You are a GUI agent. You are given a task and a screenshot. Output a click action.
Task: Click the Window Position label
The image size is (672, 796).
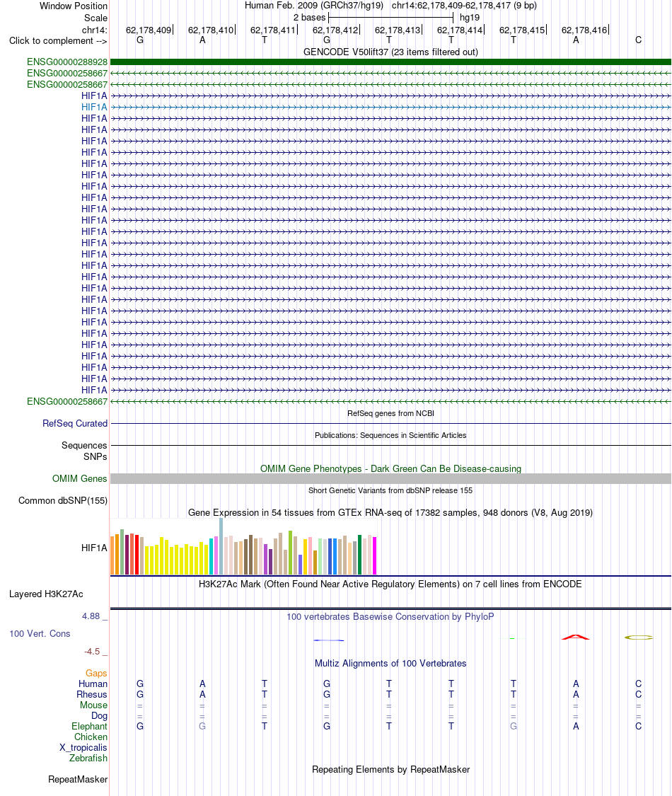click(74, 6)
